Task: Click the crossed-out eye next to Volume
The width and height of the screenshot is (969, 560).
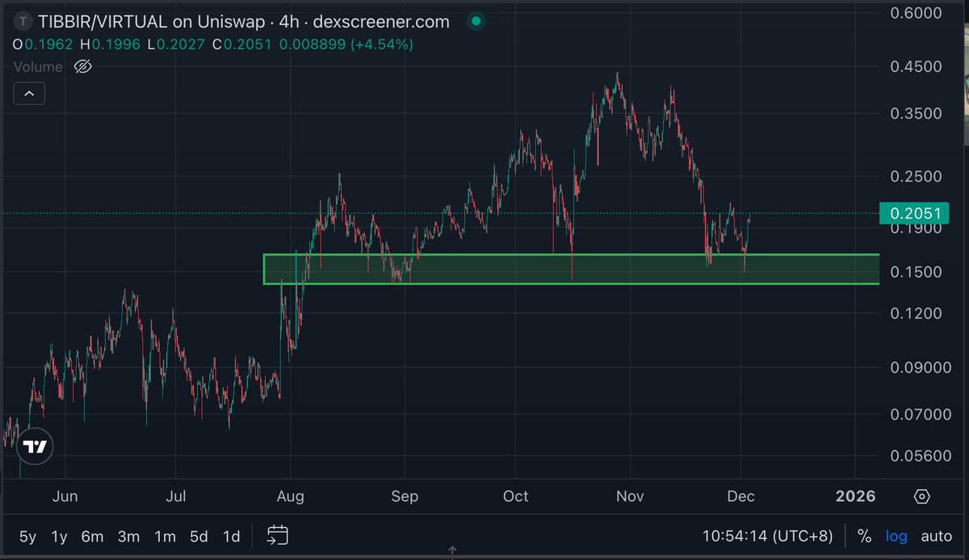Action: pos(83,67)
